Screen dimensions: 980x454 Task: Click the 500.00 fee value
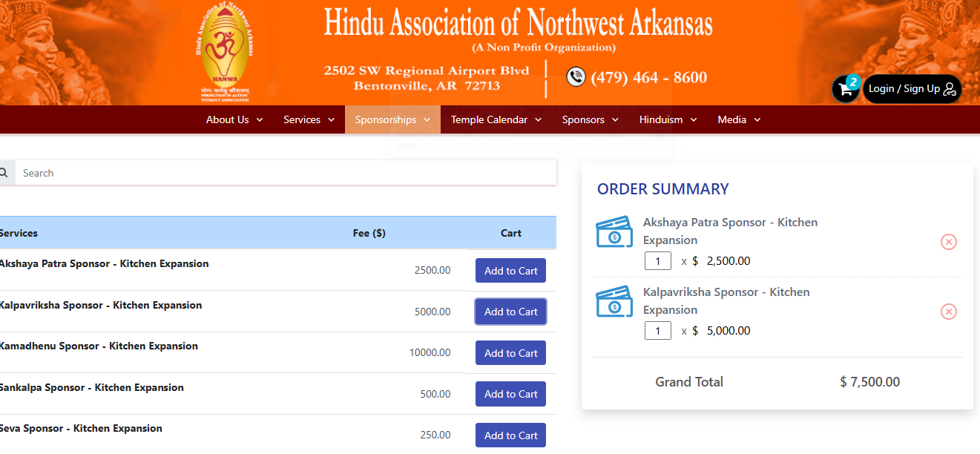(x=435, y=394)
